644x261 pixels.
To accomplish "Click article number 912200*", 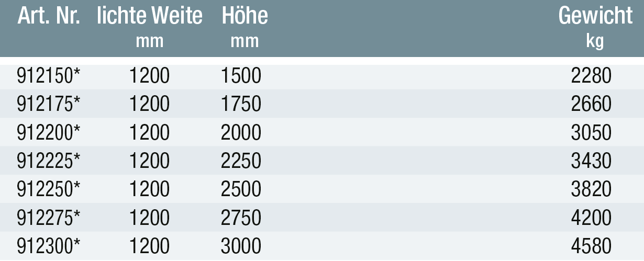I will pos(49,133).
